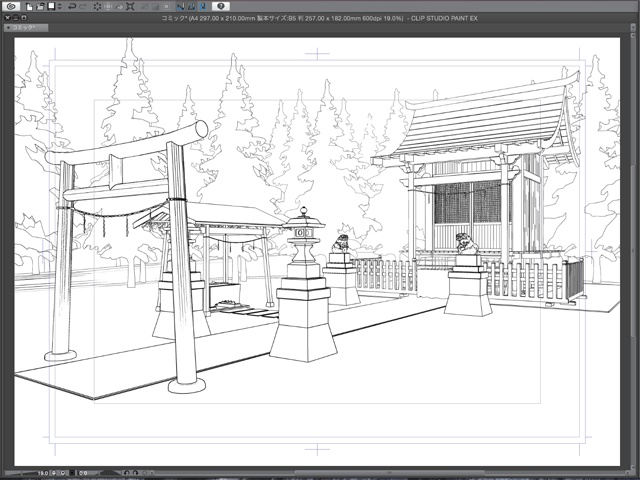This screenshot has width=640, height=480.
Task: Click the dotted-circle Clear icon
Action: click(x=97, y=6)
